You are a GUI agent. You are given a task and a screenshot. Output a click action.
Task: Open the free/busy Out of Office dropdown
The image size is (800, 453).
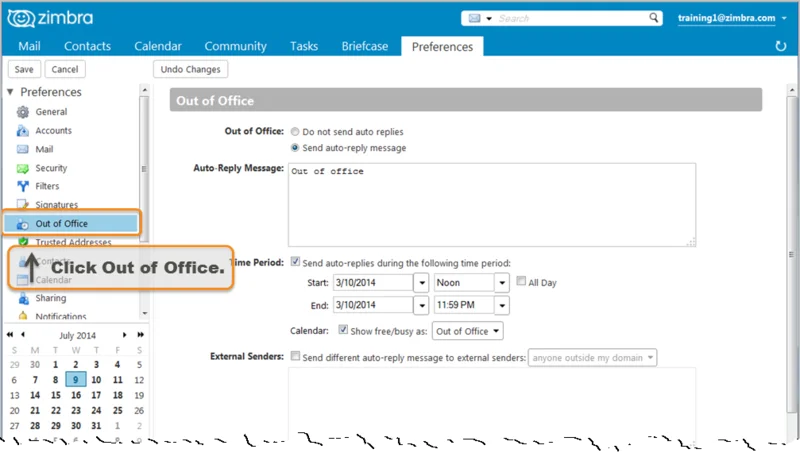tap(467, 331)
